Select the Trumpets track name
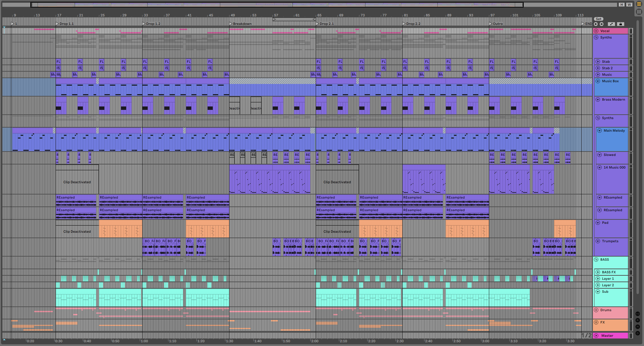Image resolution: width=644 pixels, height=346 pixels. pos(610,241)
